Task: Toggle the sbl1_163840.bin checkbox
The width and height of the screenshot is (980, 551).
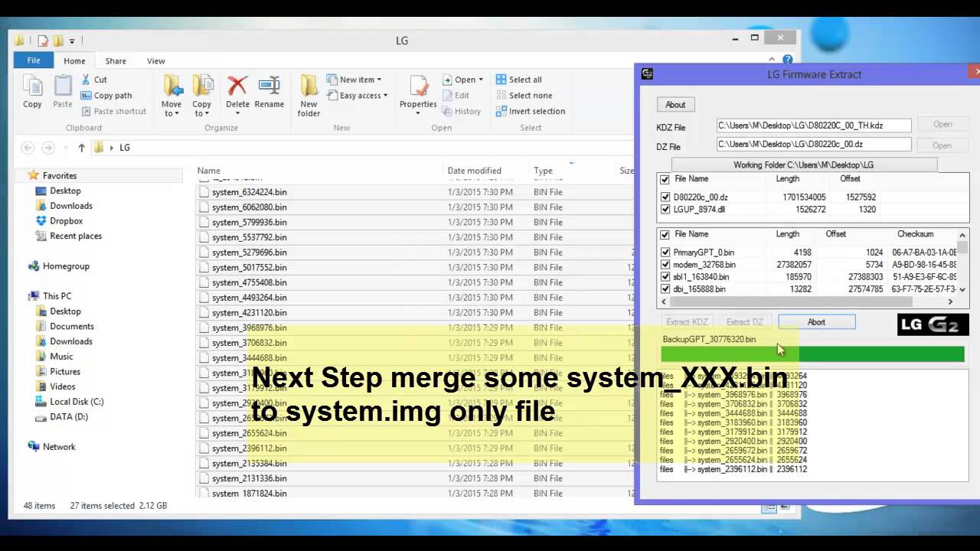Action: (x=665, y=277)
